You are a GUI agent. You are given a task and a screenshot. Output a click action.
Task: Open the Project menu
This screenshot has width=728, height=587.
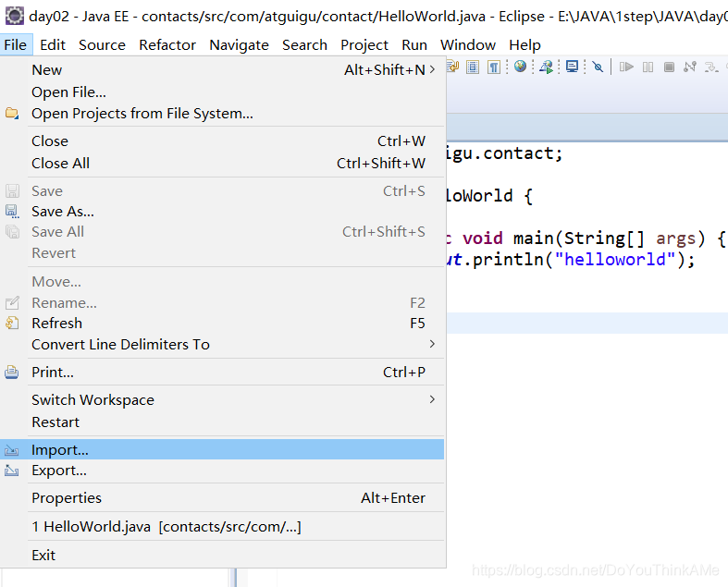364,45
